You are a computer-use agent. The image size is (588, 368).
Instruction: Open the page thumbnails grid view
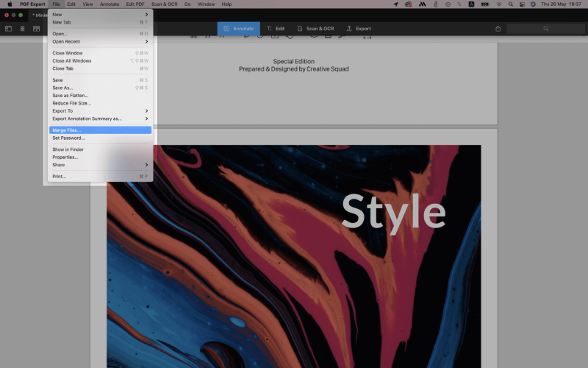click(x=22, y=29)
